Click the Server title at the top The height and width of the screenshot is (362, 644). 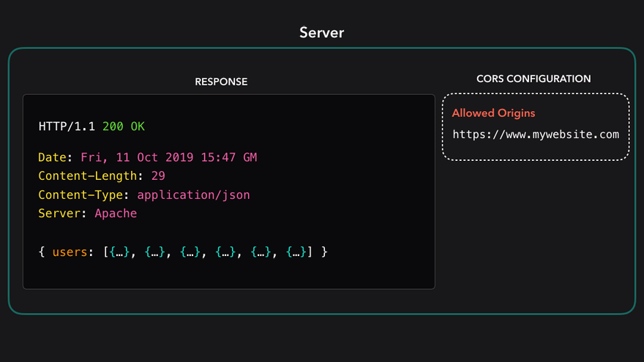pyautogui.click(x=321, y=33)
